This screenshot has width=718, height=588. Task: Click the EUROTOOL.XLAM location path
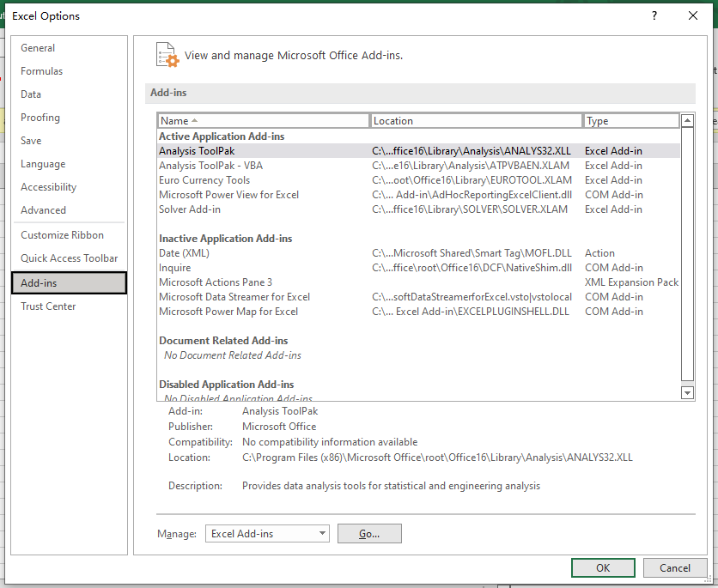point(472,180)
